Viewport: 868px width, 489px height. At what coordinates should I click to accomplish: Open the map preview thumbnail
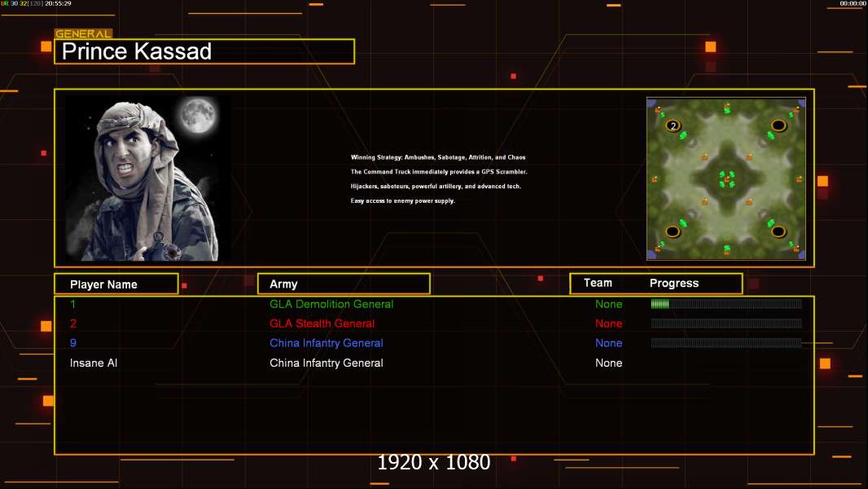tap(726, 178)
